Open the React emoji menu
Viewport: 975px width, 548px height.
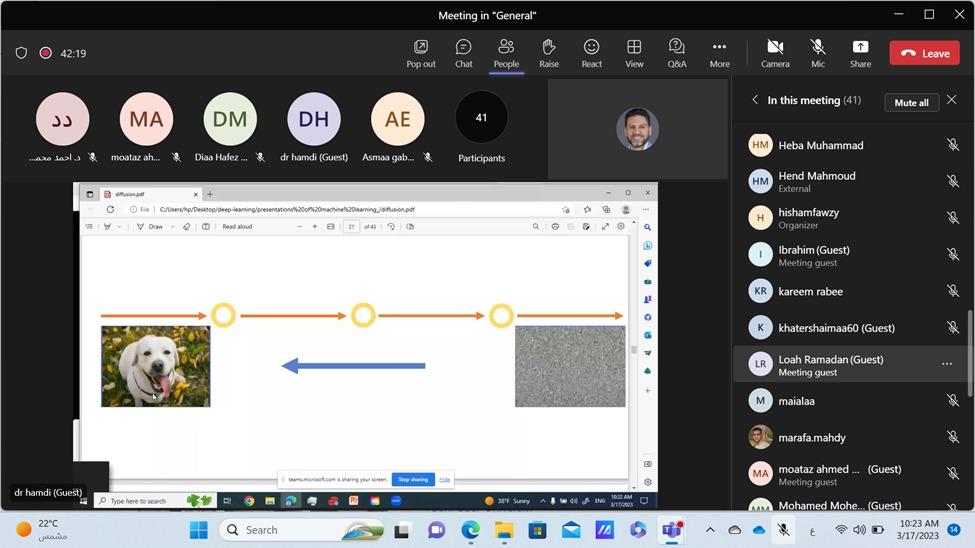(592, 53)
